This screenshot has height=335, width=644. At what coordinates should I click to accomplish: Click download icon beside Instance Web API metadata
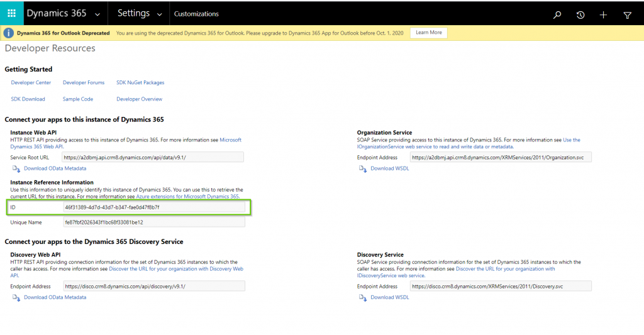tap(16, 168)
